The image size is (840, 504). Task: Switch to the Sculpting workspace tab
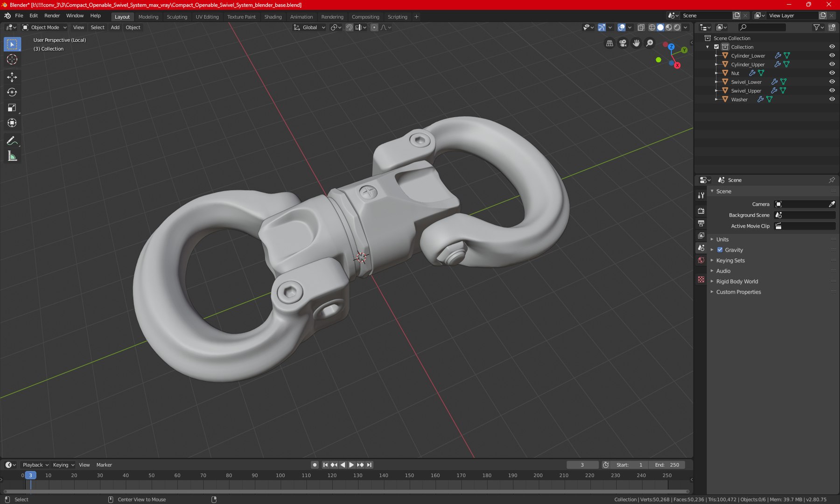click(177, 17)
